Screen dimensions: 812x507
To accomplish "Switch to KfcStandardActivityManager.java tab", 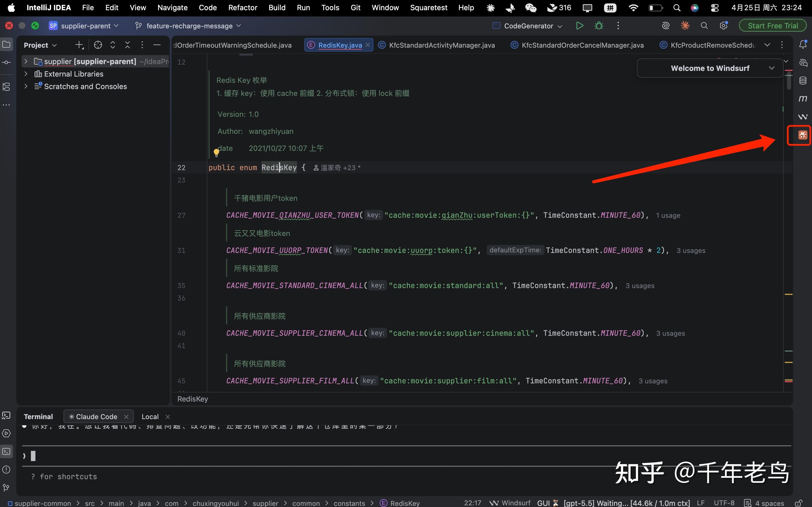I will click(x=437, y=45).
